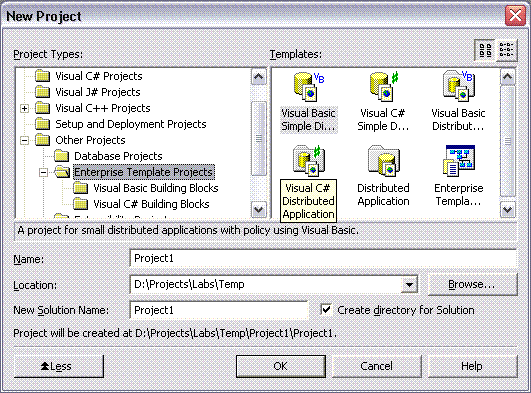This screenshot has height=393, width=531.
Task: Select the Enterprise Template Project icon
Action: tap(459, 161)
